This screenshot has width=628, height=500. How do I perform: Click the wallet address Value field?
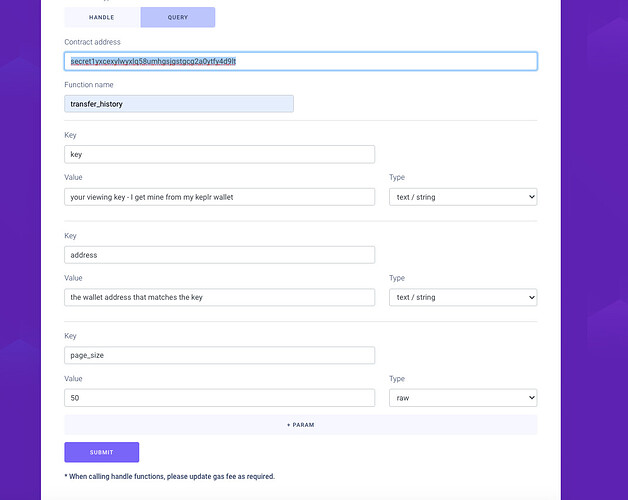219,297
